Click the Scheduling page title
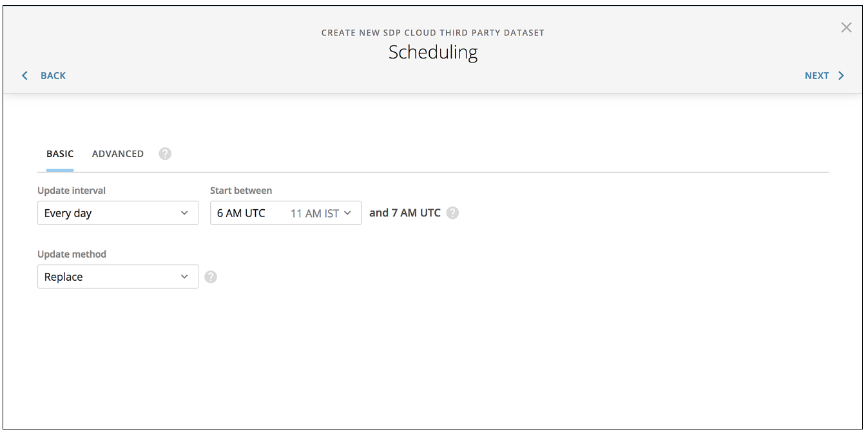This screenshot has width=868, height=434. tap(433, 52)
